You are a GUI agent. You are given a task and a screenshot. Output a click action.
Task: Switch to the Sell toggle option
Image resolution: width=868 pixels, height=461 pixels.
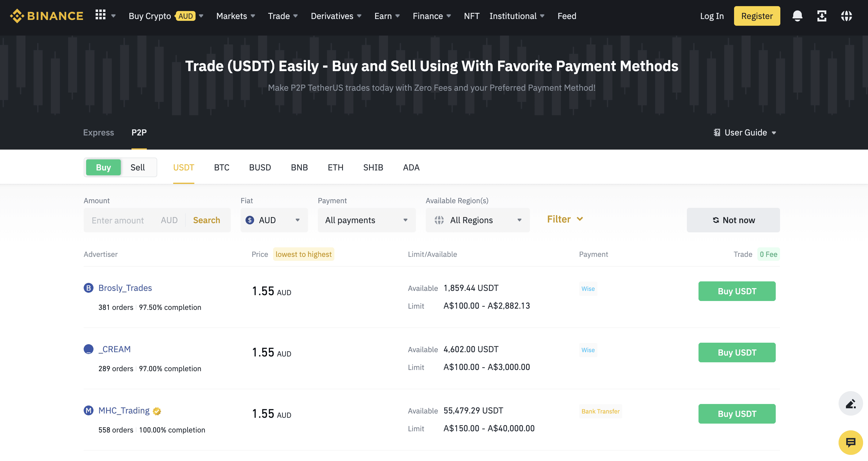coord(138,167)
